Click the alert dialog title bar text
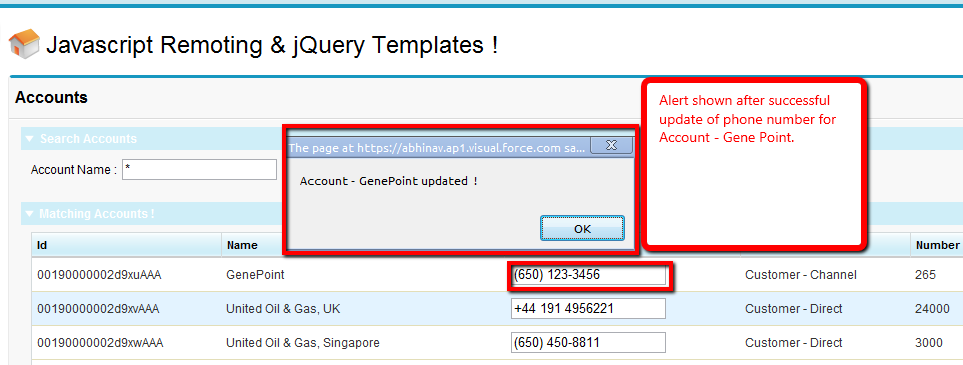963x365 pixels. pyautogui.click(x=437, y=148)
